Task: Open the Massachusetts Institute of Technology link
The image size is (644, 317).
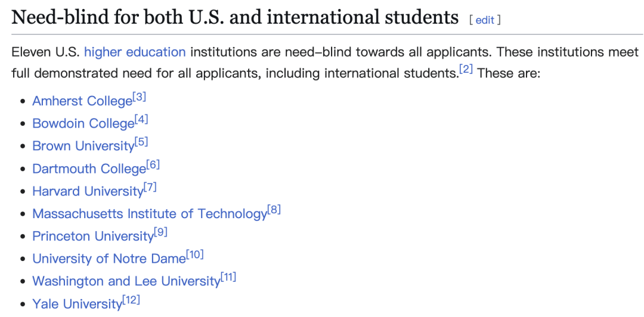Action: coord(150,214)
